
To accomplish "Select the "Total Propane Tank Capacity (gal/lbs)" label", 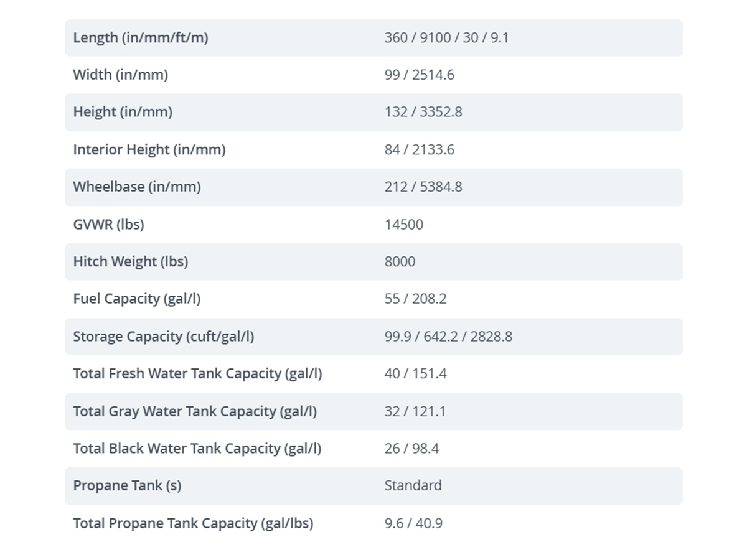I will 193,523.
